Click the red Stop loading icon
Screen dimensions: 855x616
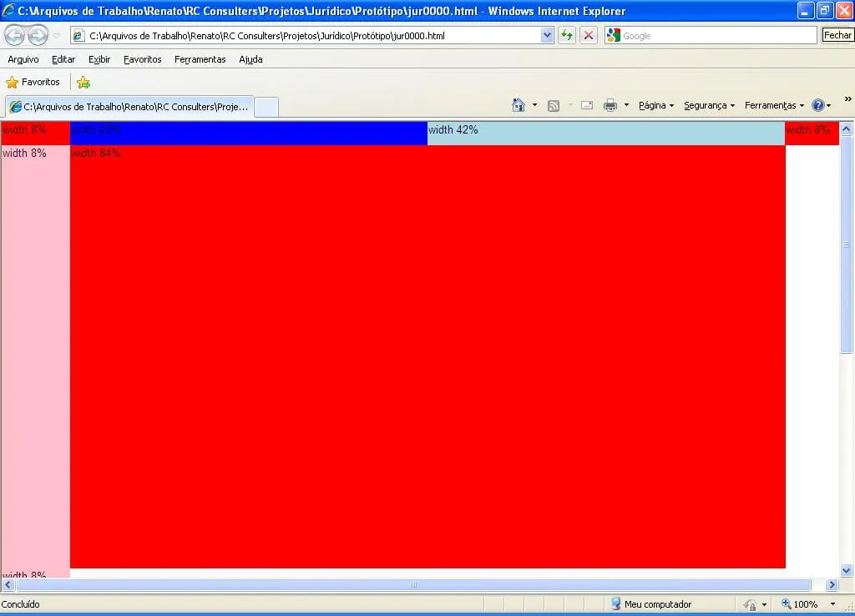click(x=589, y=36)
